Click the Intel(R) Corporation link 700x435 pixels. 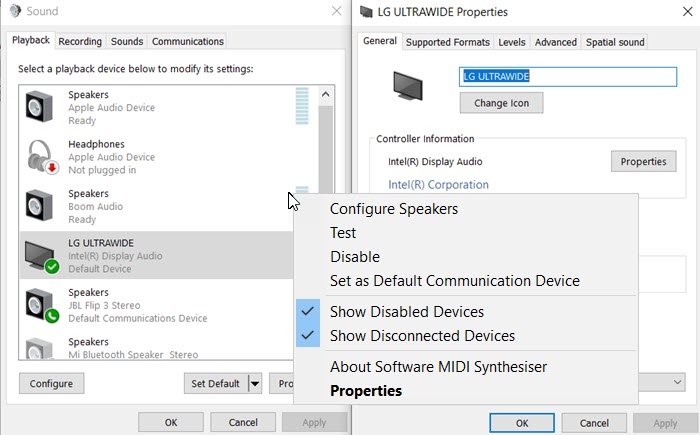(x=438, y=185)
